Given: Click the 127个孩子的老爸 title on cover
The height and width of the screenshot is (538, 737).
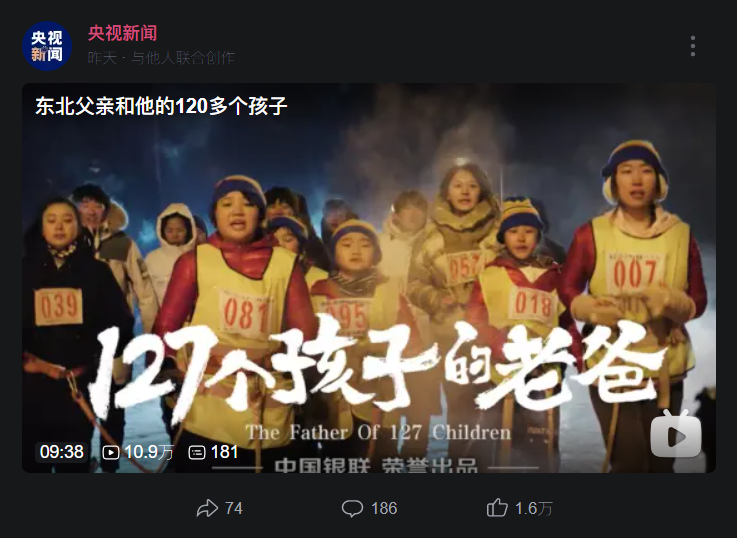Looking at the screenshot, I should coord(376,369).
